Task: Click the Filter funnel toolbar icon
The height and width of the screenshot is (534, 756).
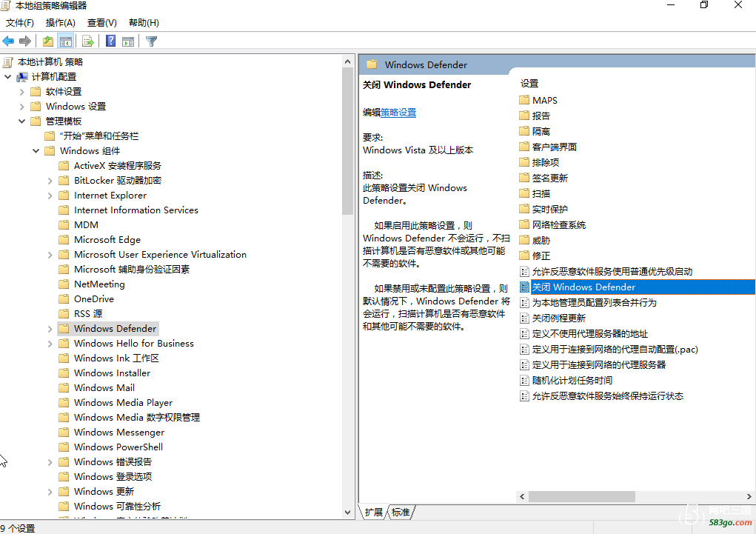Action: click(151, 41)
